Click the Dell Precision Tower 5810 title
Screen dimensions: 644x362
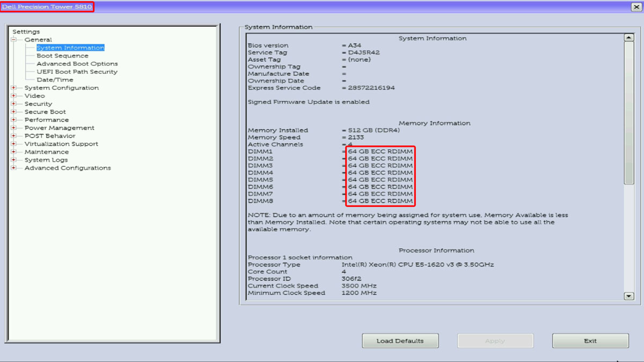[x=47, y=6]
